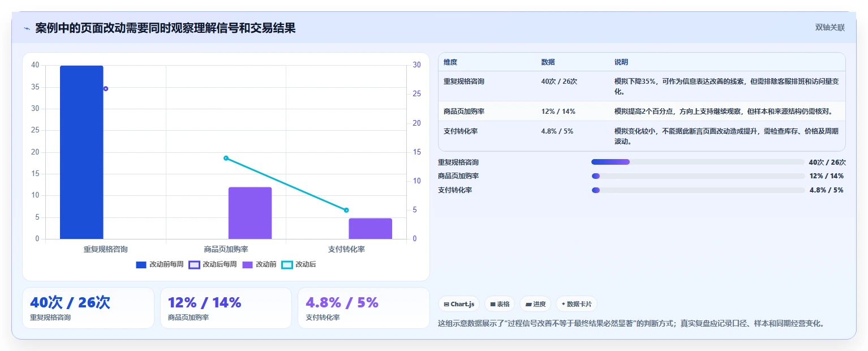868x351 pixels.
Task: Click the 40次 / 26次 table cell
Action: (559, 82)
